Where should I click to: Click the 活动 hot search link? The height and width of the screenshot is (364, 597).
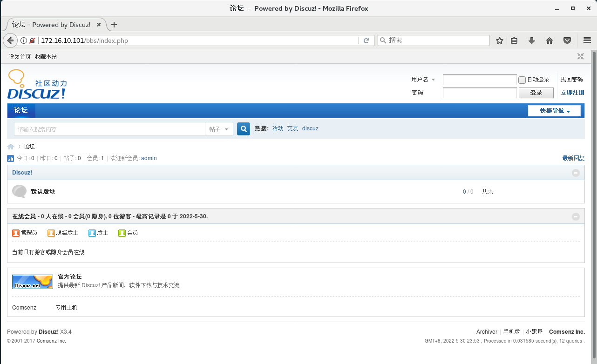click(278, 128)
